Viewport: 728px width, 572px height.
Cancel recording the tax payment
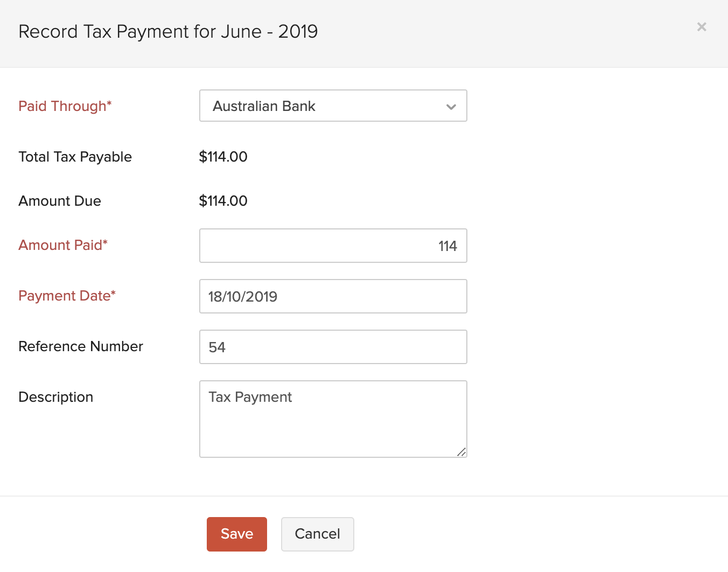click(x=317, y=534)
